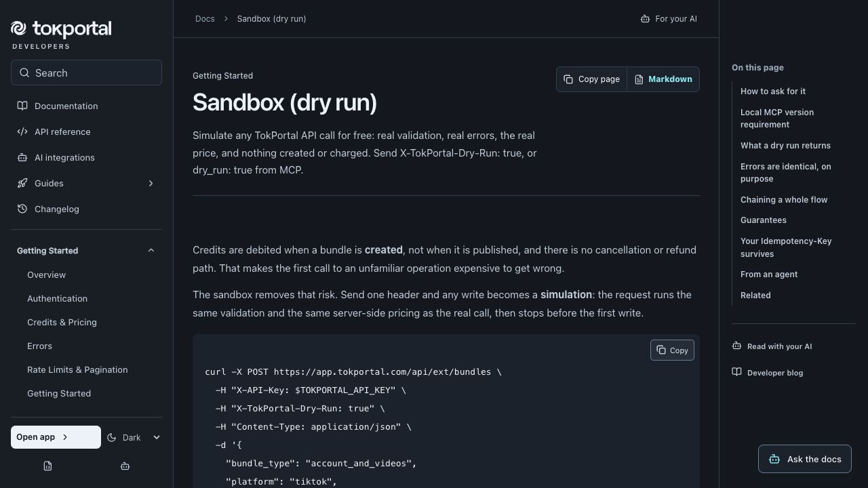This screenshot has height=488, width=868.
Task: Click the breadcrumb chevron after Docs
Action: pos(226,19)
